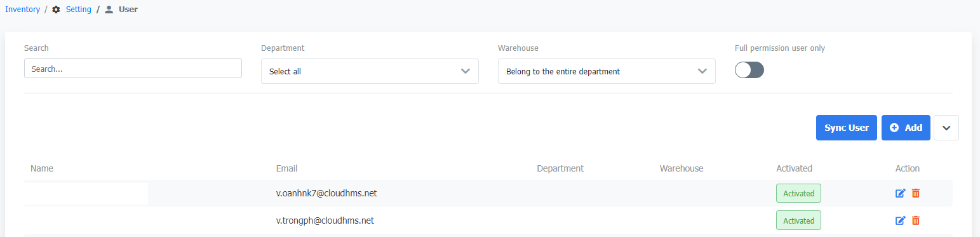Screen dimensions: 980x237
Task: Edit the v.trongph@cloudhms.net user
Action: click(900, 220)
